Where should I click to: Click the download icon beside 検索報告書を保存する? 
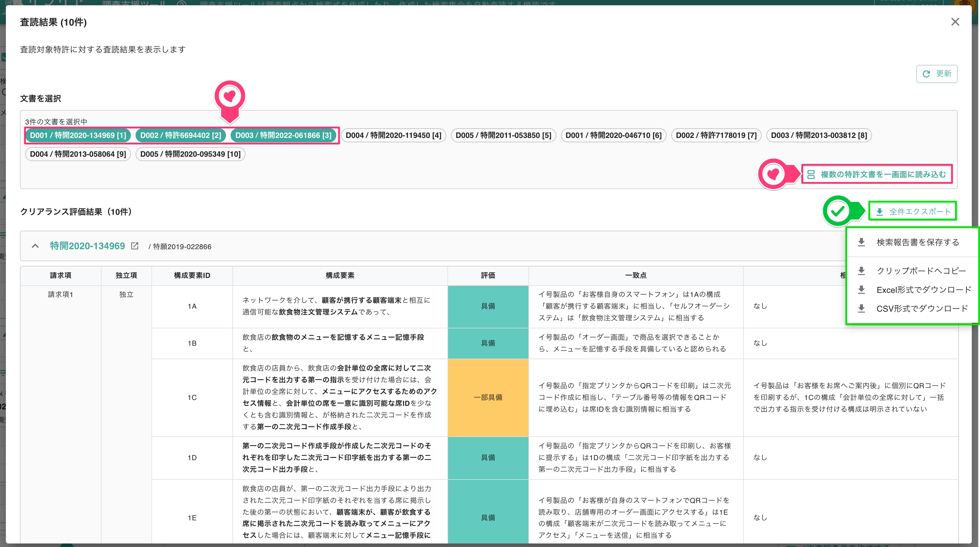(862, 242)
